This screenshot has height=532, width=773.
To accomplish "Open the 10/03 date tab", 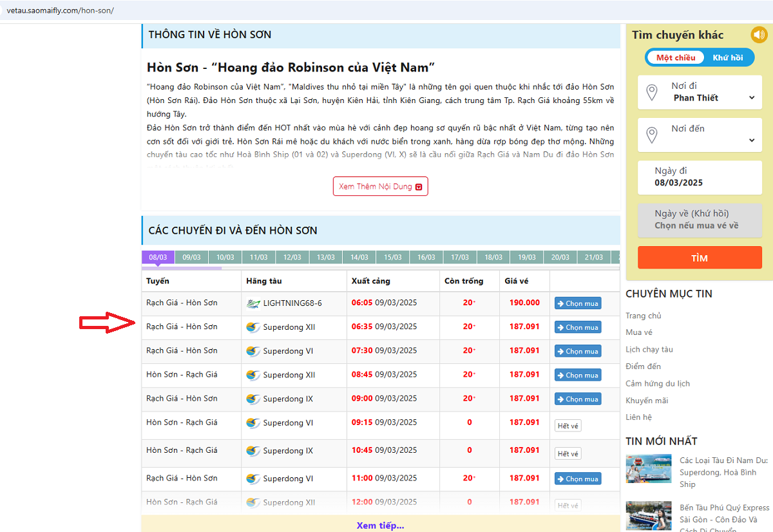I will pyautogui.click(x=225, y=257).
